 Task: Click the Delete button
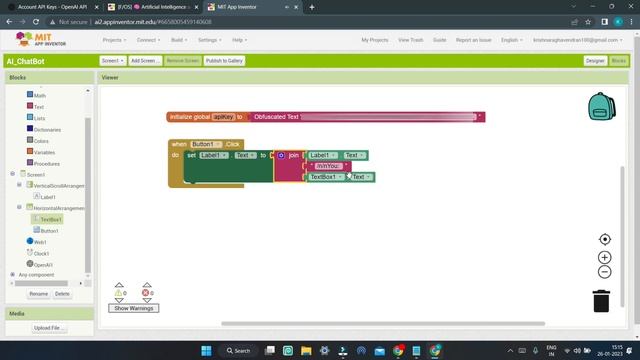62,294
